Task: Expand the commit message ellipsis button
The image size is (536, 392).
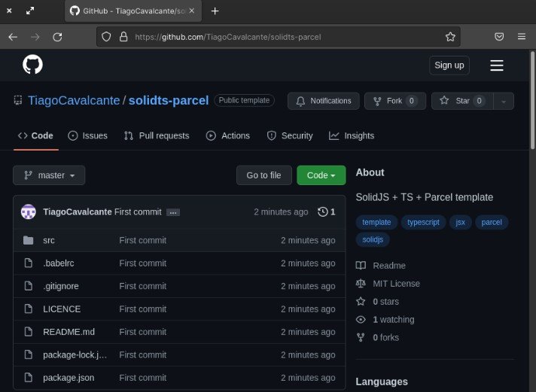Action: point(173,213)
